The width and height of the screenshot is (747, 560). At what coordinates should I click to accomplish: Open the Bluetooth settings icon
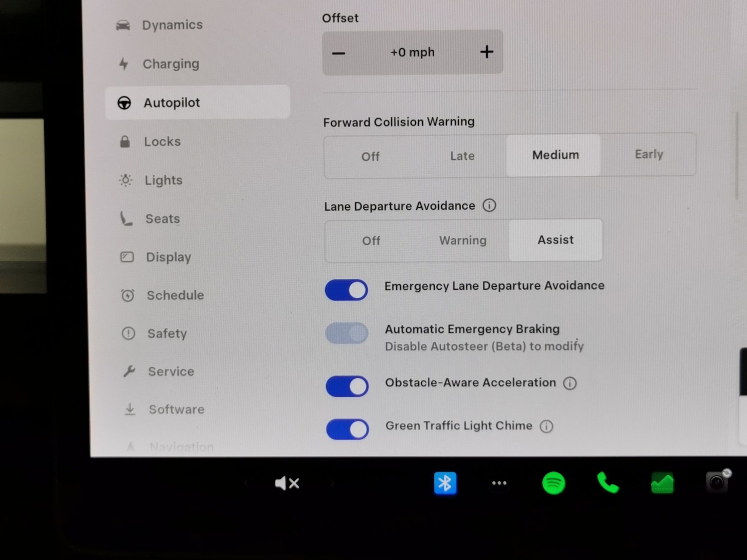[x=445, y=483]
